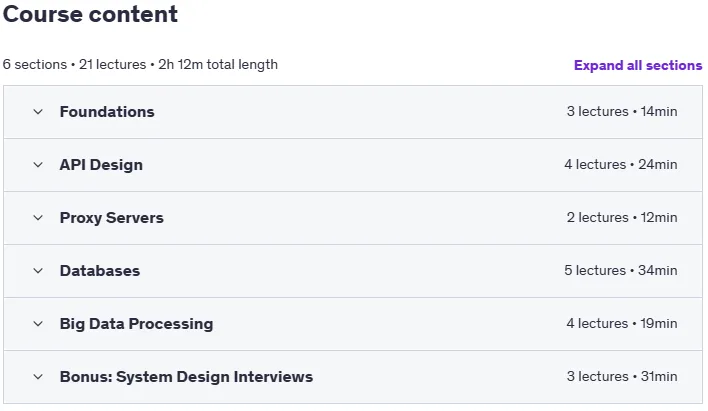This screenshot has width=708, height=411.
Task: Click Expand all sections link
Action: (638, 65)
